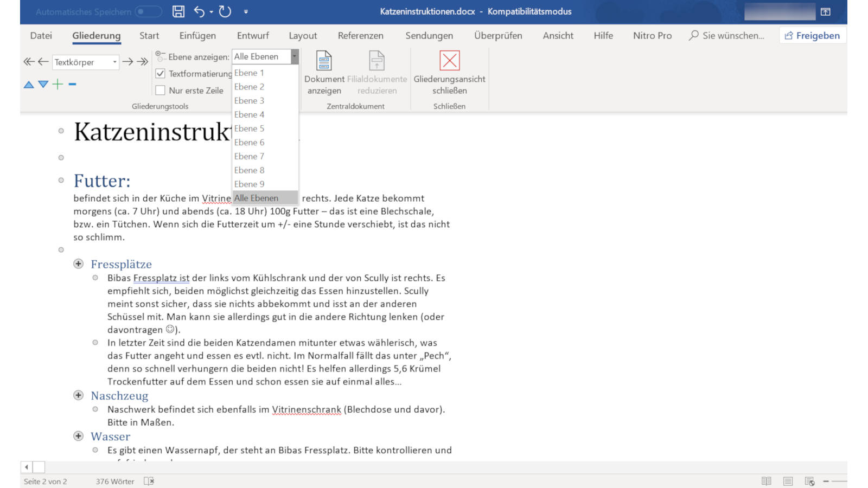Uncheck Textformatierung anzeigen
This screenshot has width=868, height=488.
[x=160, y=73]
